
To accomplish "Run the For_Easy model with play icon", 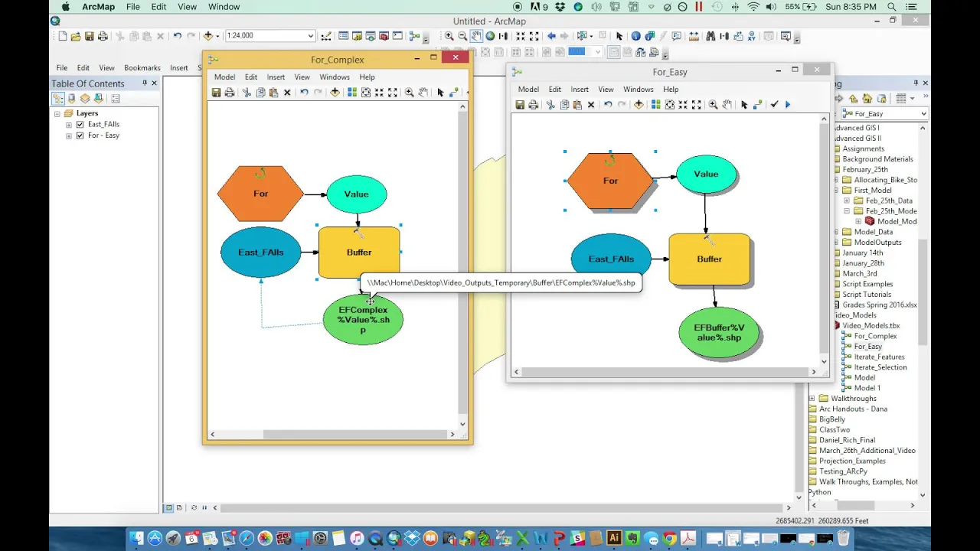I will tap(788, 105).
